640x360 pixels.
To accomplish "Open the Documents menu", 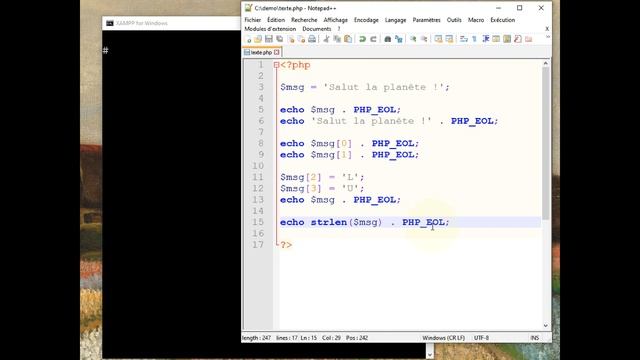I will [x=317, y=29].
